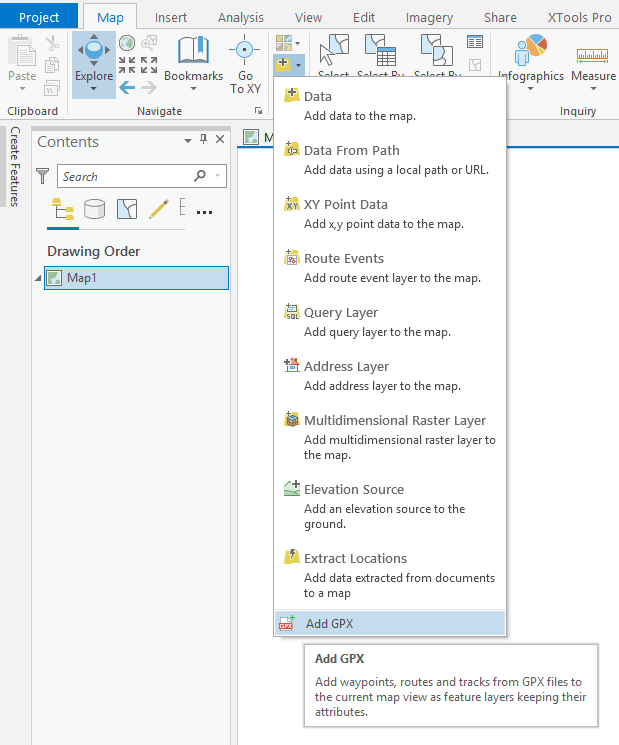Expand the Search box dropdown arrow

(x=218, y=176)
